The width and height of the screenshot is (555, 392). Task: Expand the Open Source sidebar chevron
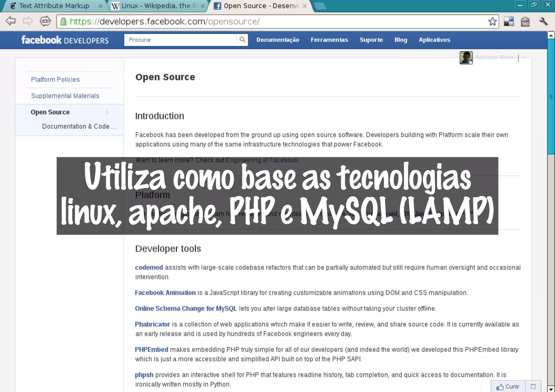(x=107, y=112)
